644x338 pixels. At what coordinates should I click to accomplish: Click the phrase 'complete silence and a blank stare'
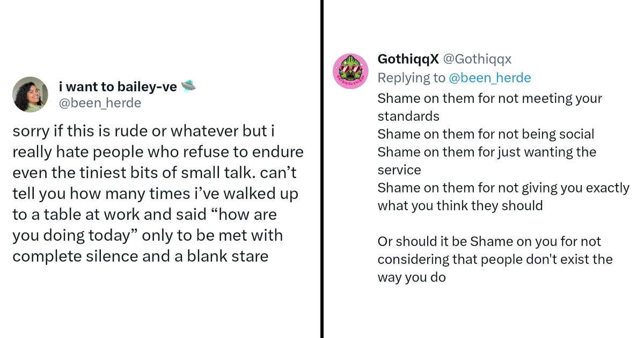[140, 256]
